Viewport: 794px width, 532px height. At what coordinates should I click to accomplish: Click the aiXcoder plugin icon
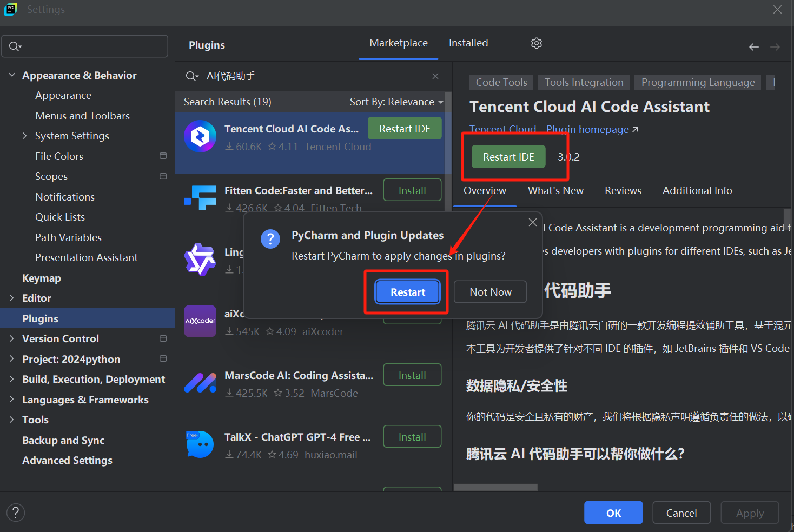200,321
